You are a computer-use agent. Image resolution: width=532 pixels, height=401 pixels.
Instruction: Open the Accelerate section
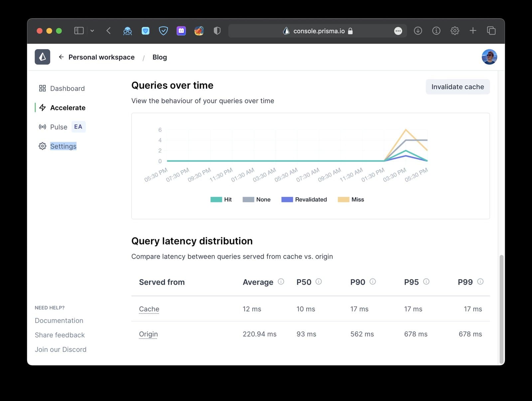pos(68,108)
